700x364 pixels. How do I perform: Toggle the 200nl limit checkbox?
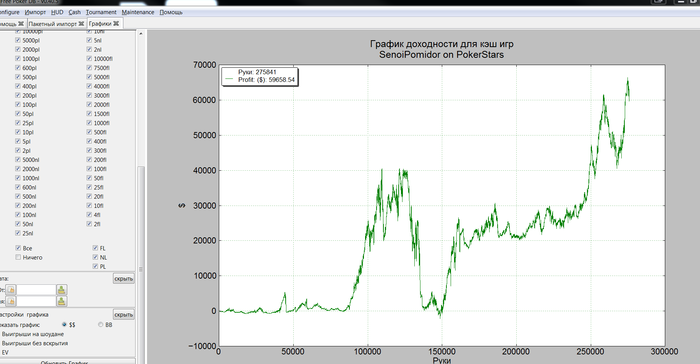tap(18, 205)
